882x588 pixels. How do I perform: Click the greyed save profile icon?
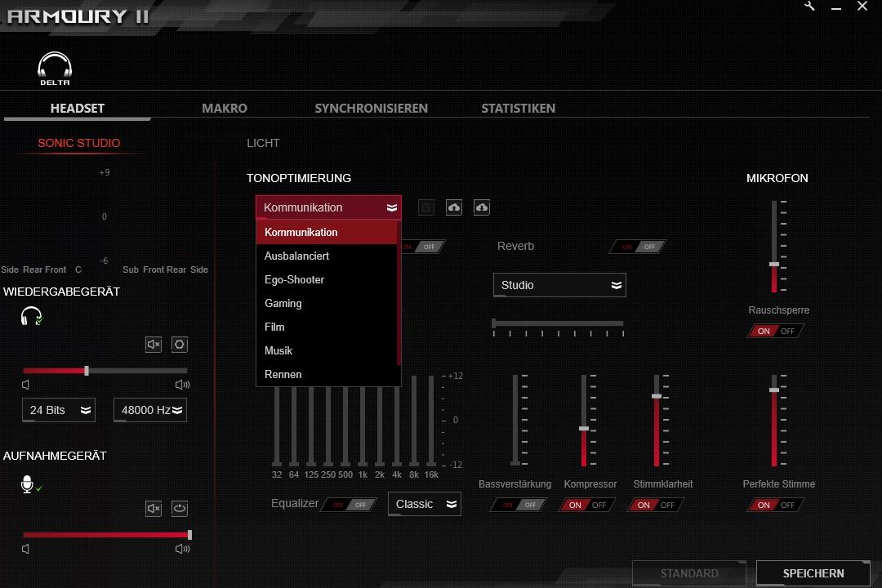tap(426, 207)
